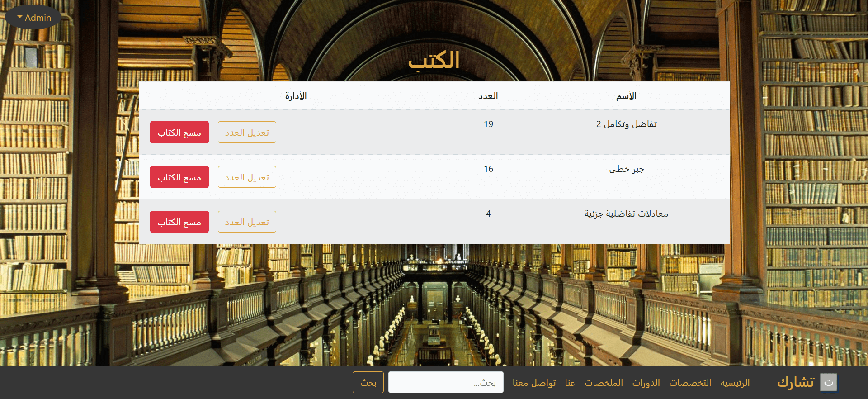This screenshot has height=399, width=868.
Task: Delete the book معادلات تفاضلية جزئية
Action: tap(179, 222)
